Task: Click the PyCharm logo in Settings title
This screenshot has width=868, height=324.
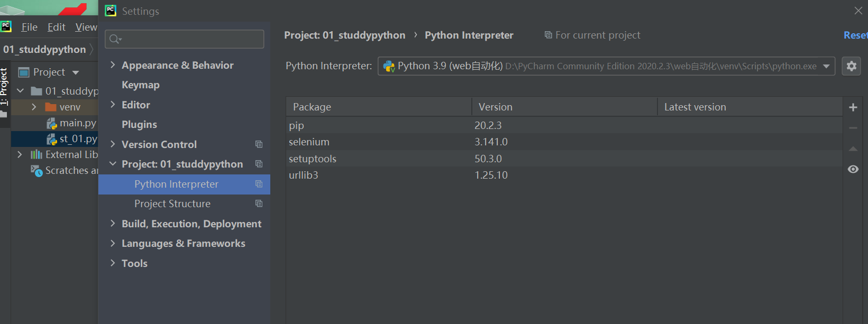Action: (111, 11)
